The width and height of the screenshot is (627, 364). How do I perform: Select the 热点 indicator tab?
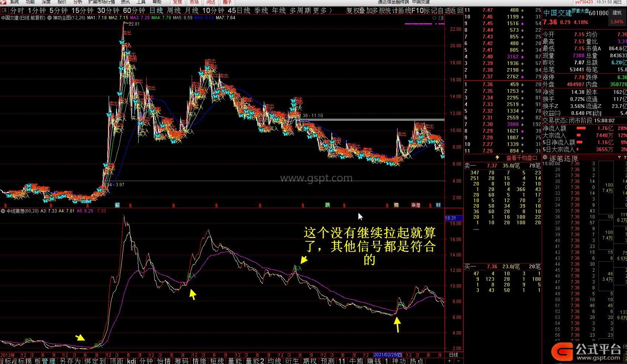pyautogui.click(x=416, y=361)
